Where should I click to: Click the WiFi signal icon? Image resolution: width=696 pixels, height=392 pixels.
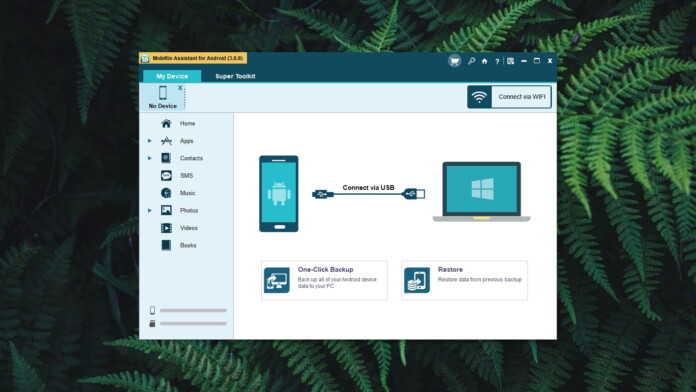[479, 97]
